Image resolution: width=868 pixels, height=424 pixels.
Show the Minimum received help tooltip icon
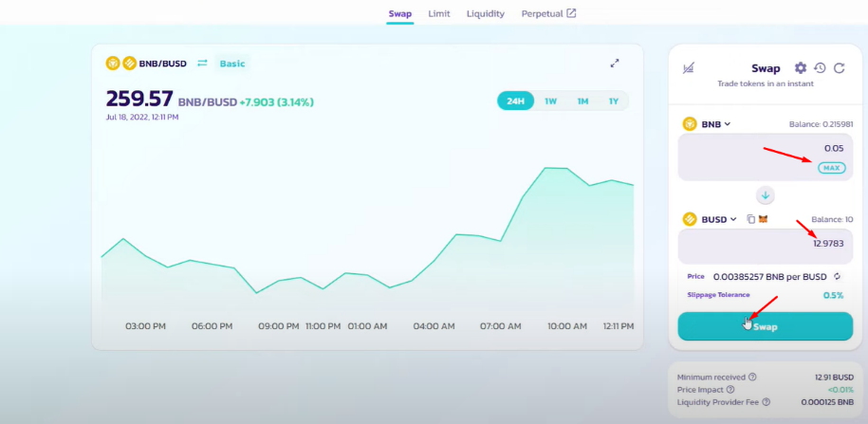click(x=752, y=377)
